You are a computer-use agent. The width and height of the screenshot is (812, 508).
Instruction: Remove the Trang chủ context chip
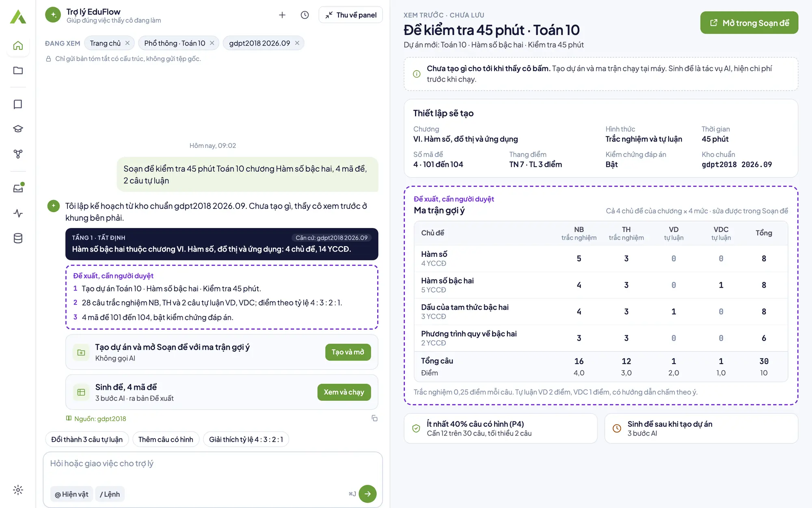tap(127, 43)
